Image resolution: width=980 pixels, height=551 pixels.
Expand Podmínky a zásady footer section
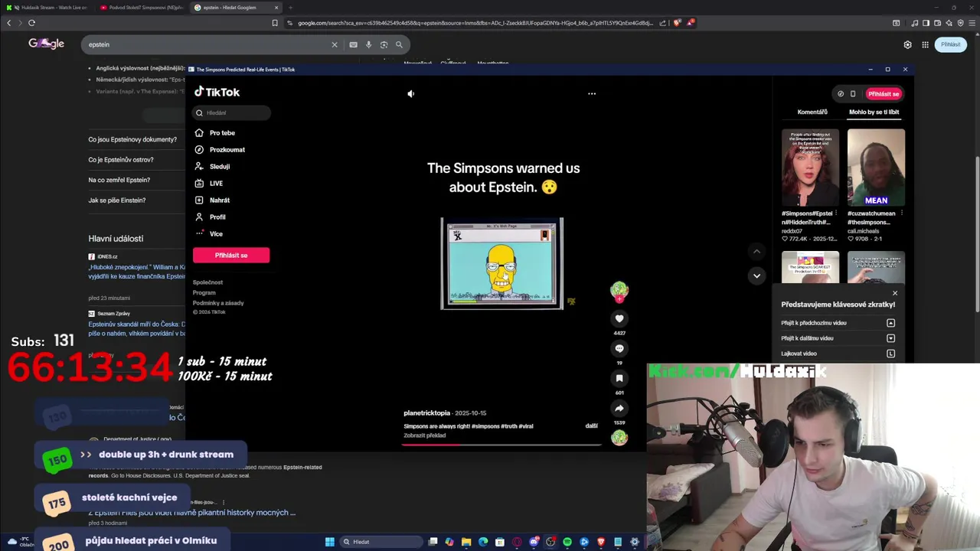pyautogui.click(x=218, y=303)
